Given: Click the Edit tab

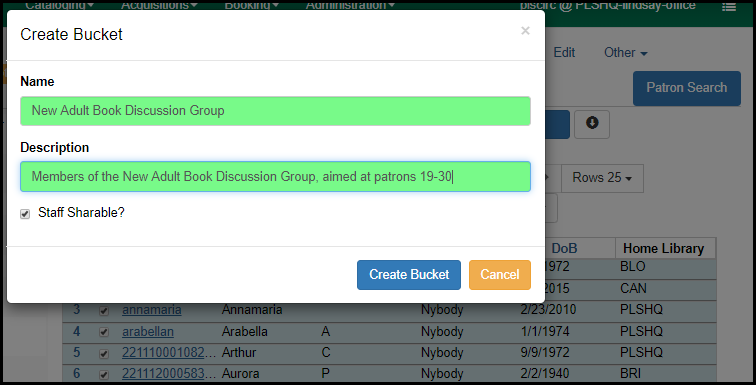Looking at the screenshot, I should (564, 53).
